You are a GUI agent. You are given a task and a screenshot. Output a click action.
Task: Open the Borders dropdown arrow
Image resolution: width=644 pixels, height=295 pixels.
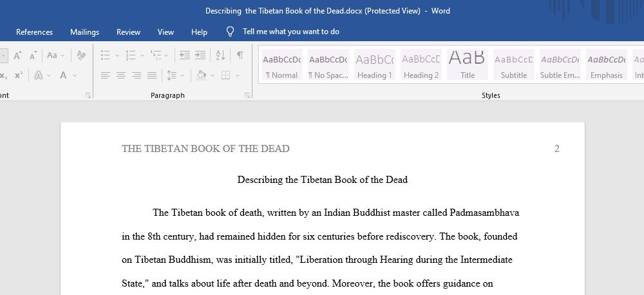[238, 75]
